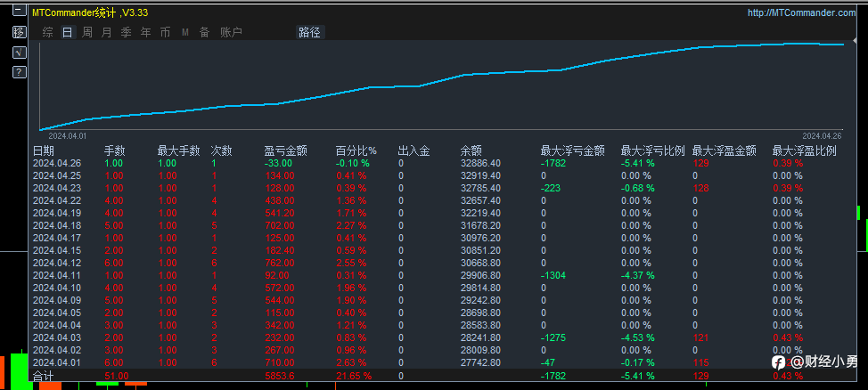The height and width of the screenshot is (390, 868).
Task: Click the 2.63 % percentage cell
Action: tap(351, 363)
